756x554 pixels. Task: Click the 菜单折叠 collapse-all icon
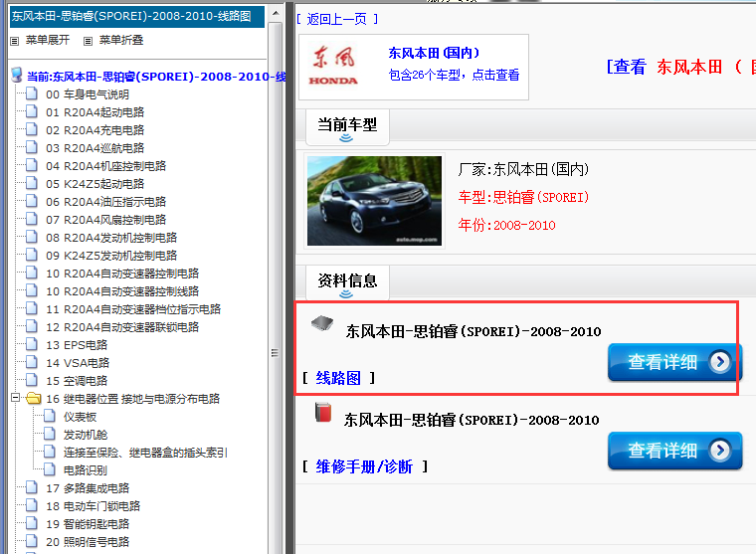(88, 41)
